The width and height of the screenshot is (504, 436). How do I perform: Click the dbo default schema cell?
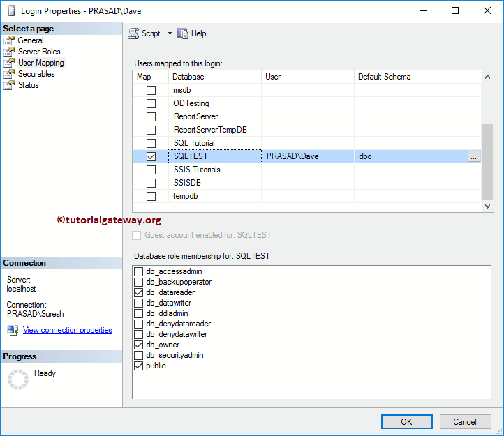pyautogui.click(x=410, y=156)
